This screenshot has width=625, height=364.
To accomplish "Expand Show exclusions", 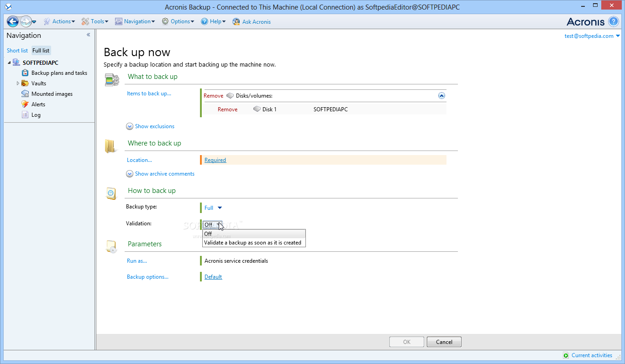I will tap(150, 126).
